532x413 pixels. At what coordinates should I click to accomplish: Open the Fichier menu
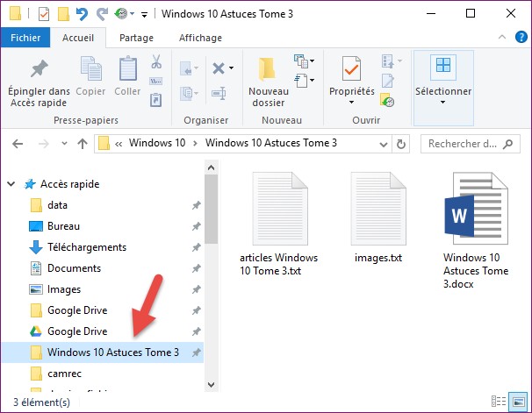(x=25, y=38)
